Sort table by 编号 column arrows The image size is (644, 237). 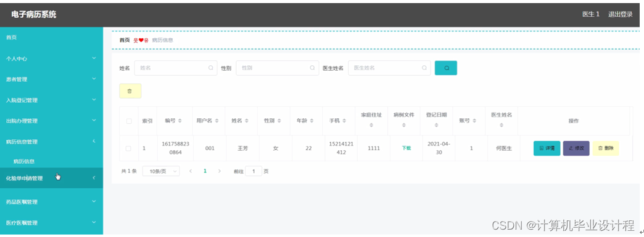tap(180, 121)
